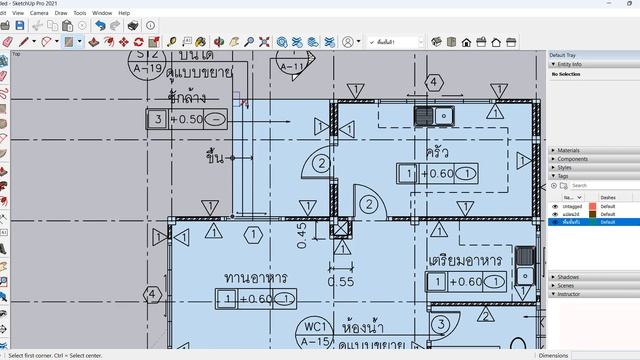
Task: Select the Paint Bucket tool
Action: tap(201, 42)
